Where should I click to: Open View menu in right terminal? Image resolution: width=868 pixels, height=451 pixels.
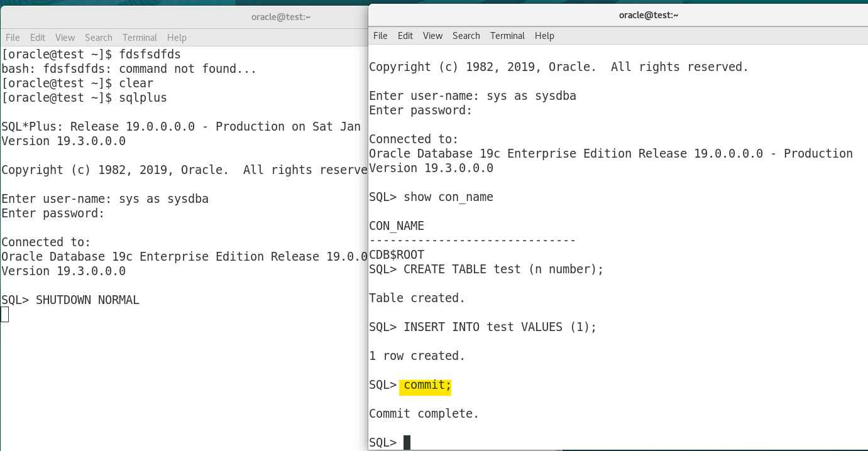click(432, 36)
